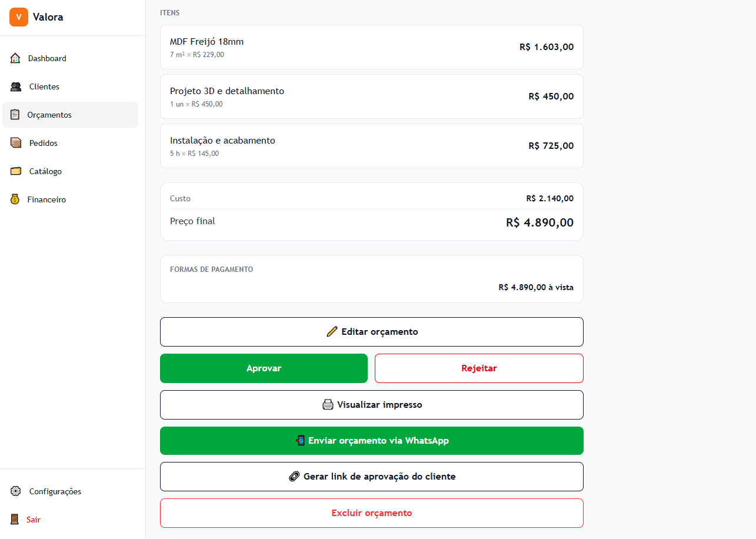This screenshot has height=539, width=756.
Task: Reject the quote with Rejeitar button
Action: (479, 368)
